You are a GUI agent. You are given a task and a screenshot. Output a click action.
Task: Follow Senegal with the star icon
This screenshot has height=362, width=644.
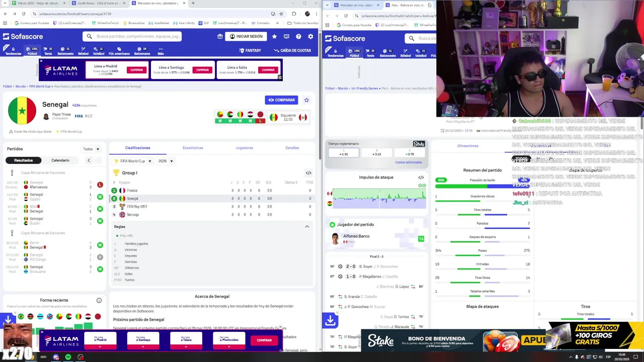coord(306,100)
